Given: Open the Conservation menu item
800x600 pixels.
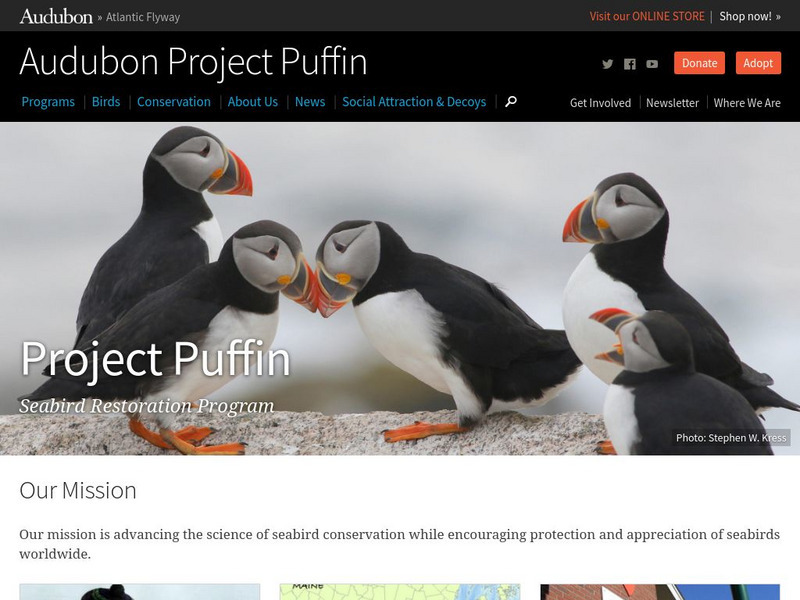Looking at the screenshot, I should coord(173,102).
